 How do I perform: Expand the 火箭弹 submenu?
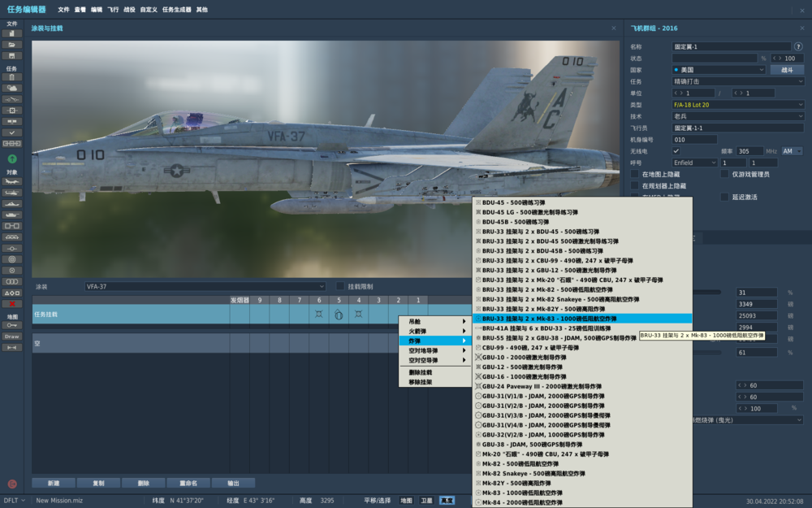[x=435, y=332]
